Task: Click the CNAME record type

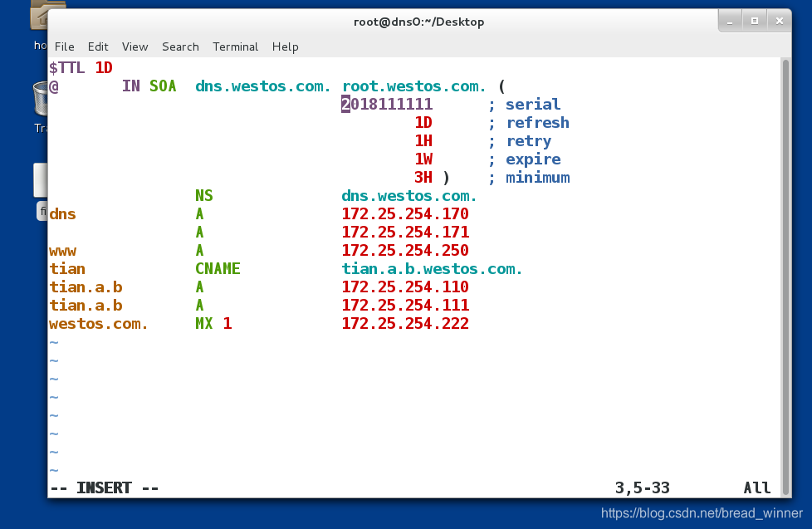Action: 218,269
